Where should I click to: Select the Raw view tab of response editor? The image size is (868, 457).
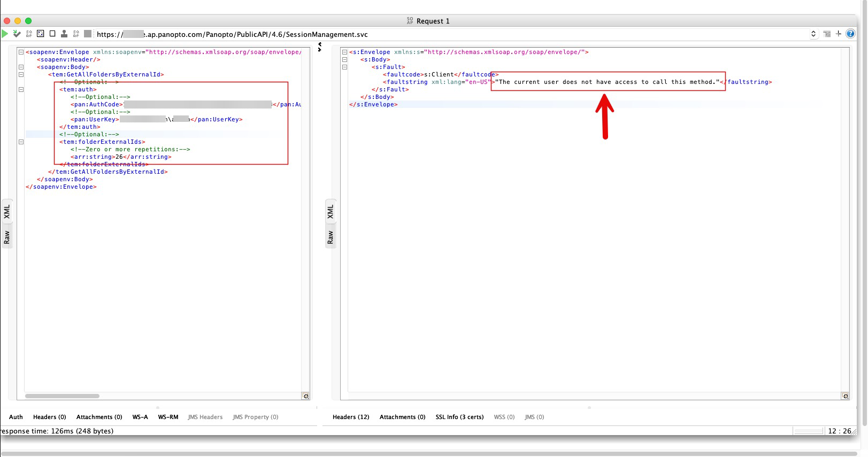click(x=331, y=237)
